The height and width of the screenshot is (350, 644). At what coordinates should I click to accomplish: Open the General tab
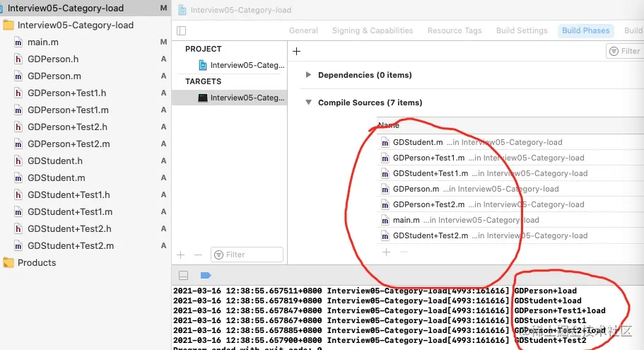click(303, 30)
